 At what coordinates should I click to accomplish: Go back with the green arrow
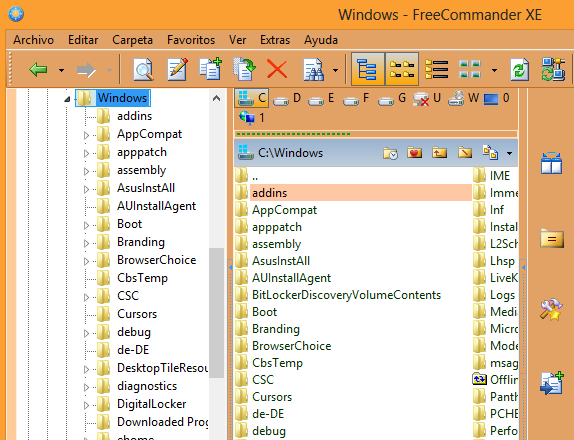(x=38, y=69)
